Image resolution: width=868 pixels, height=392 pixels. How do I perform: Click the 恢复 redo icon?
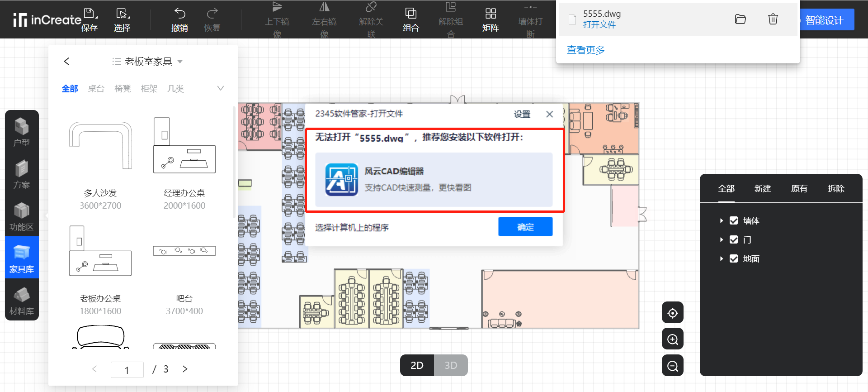coord(212,13)
